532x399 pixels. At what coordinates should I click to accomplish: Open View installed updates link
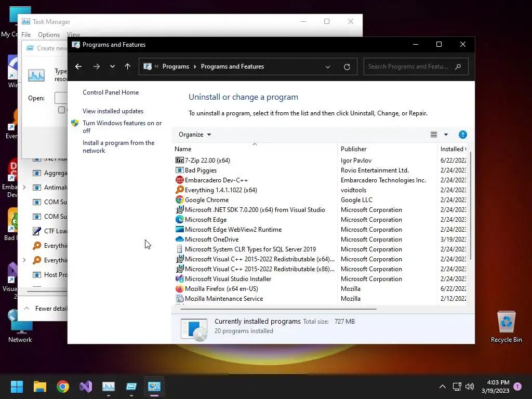(113, 111)
